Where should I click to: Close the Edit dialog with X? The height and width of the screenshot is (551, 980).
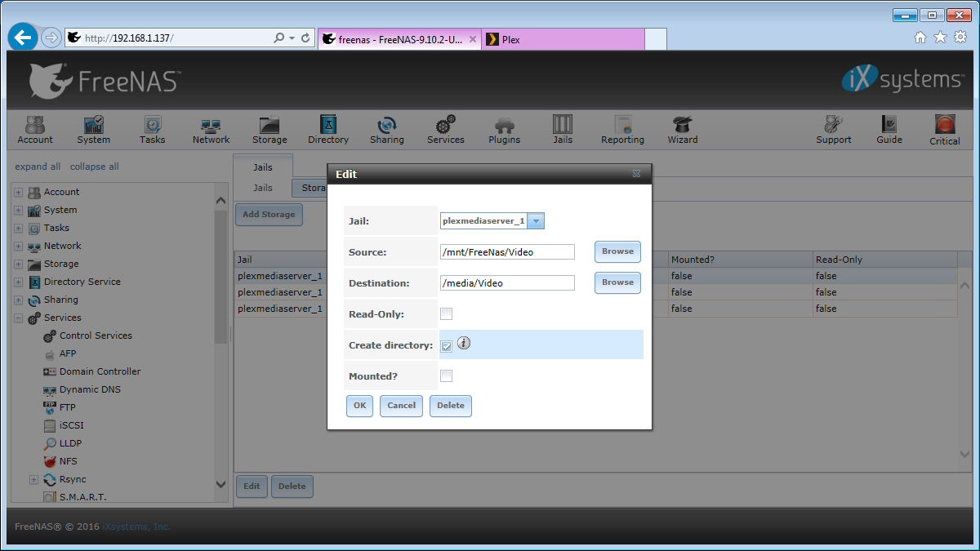(x=636, y=174)
